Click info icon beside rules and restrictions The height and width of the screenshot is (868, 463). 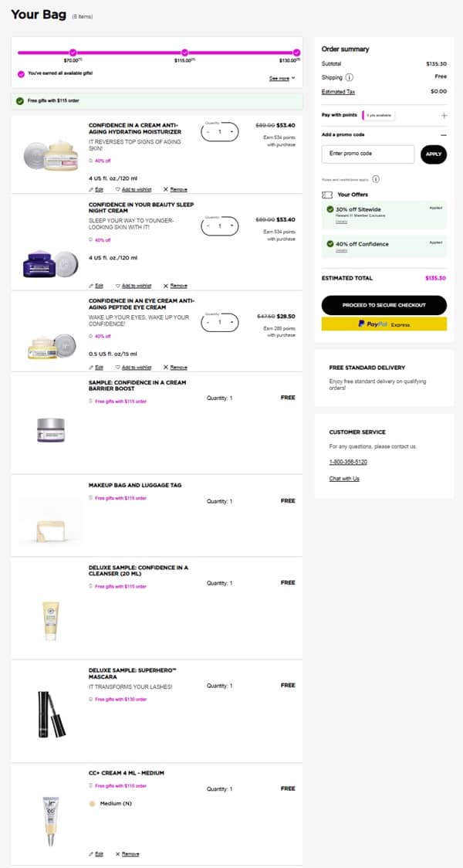click(x=376, y=179)
